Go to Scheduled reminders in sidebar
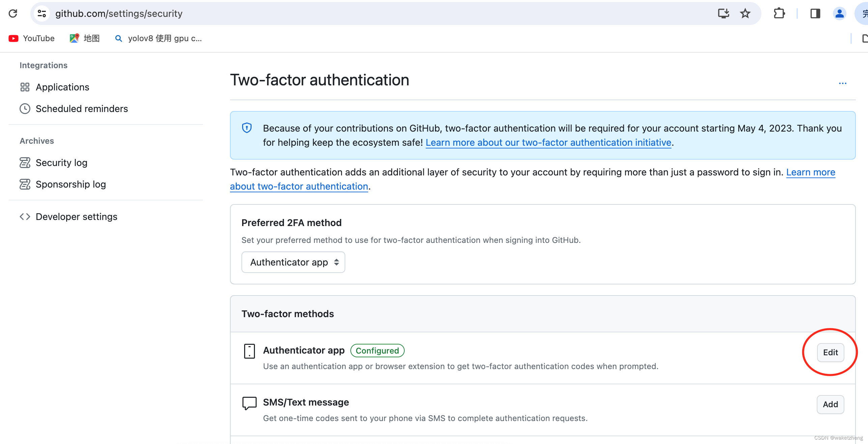 pyautogui.click(x=82, y=109)
